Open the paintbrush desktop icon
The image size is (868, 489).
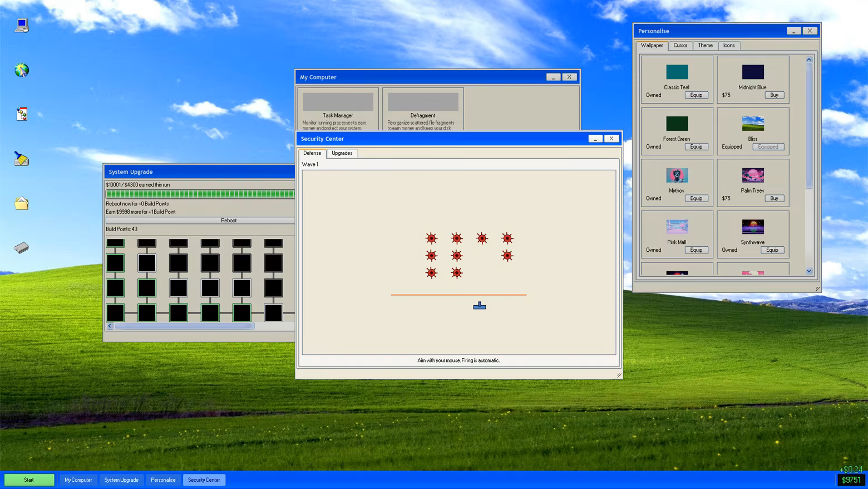(22, 159)
